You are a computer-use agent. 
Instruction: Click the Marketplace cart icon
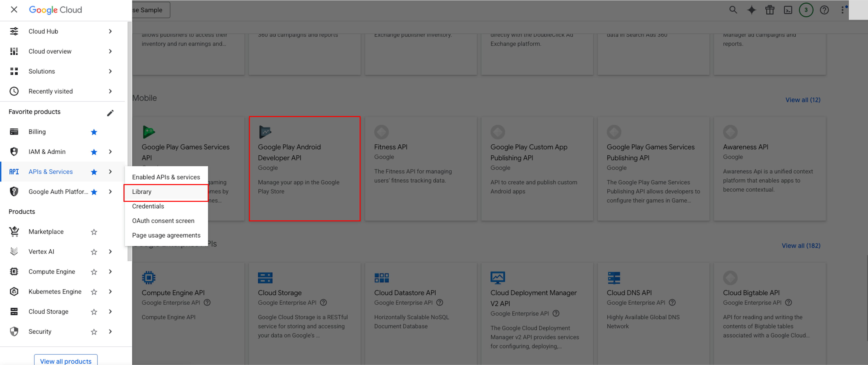point(14,232)
